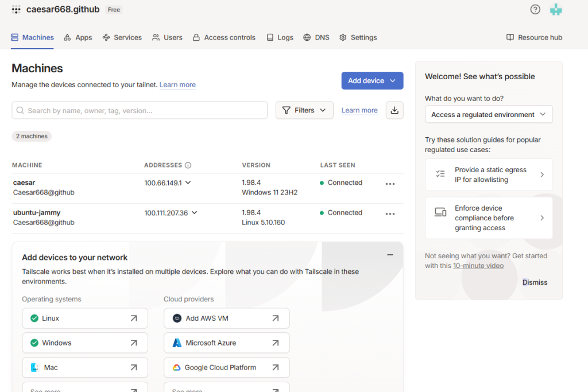Open the three-dot menu for caesar
Image resolution: width=588 pixels, height=392 pixels.
pos(390,184)
